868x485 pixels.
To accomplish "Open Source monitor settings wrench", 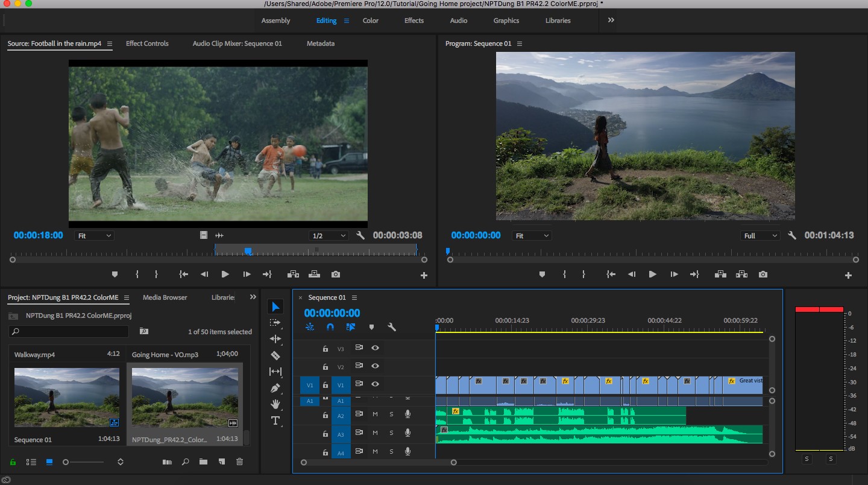I will [360, 235].
